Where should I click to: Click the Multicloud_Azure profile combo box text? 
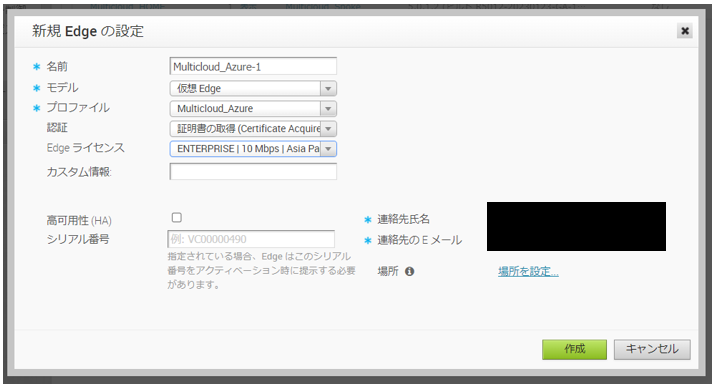click(215, 109)
